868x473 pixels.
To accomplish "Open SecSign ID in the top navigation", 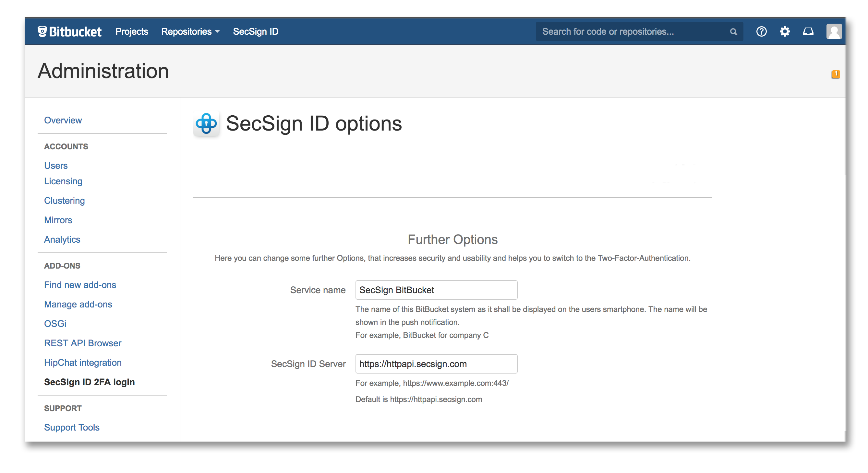I will [x=255, y=31].
